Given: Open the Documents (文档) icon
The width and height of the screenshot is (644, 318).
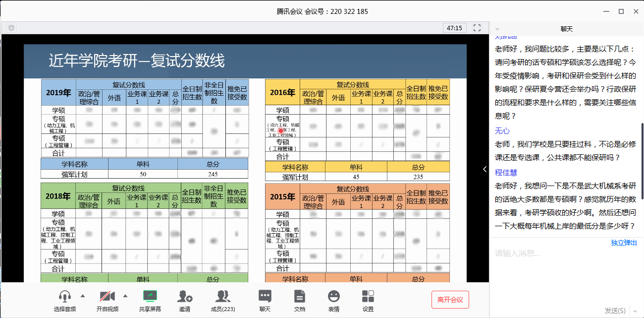Looking at the screenshot, I should (299, 297).
